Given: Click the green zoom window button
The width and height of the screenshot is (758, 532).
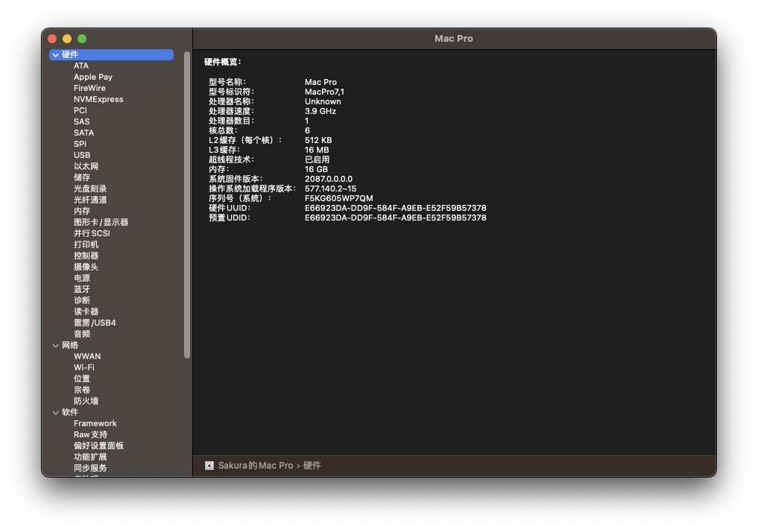Looking at the screenshot, I should click(x=82, y=39).
